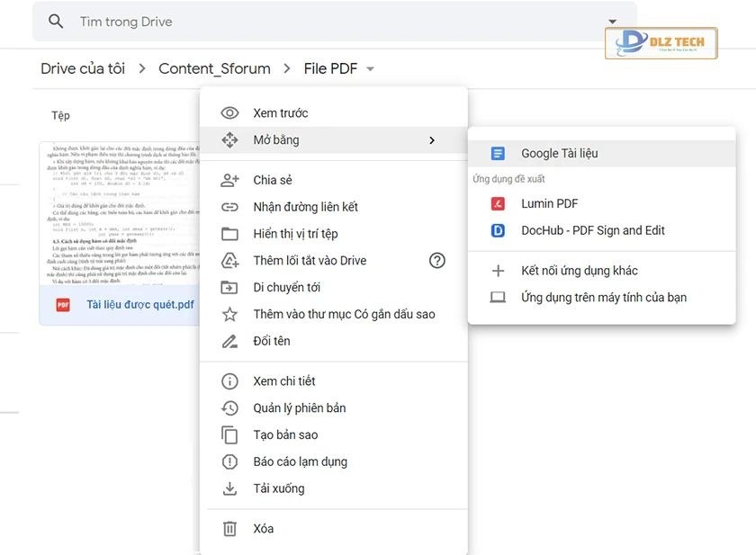Click the DocHub app icon

(498, 230)
